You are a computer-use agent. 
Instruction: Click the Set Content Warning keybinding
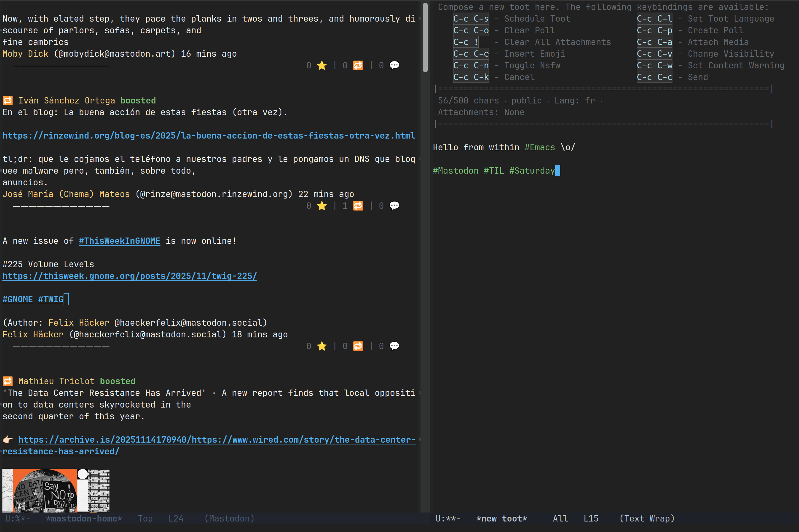654,65
